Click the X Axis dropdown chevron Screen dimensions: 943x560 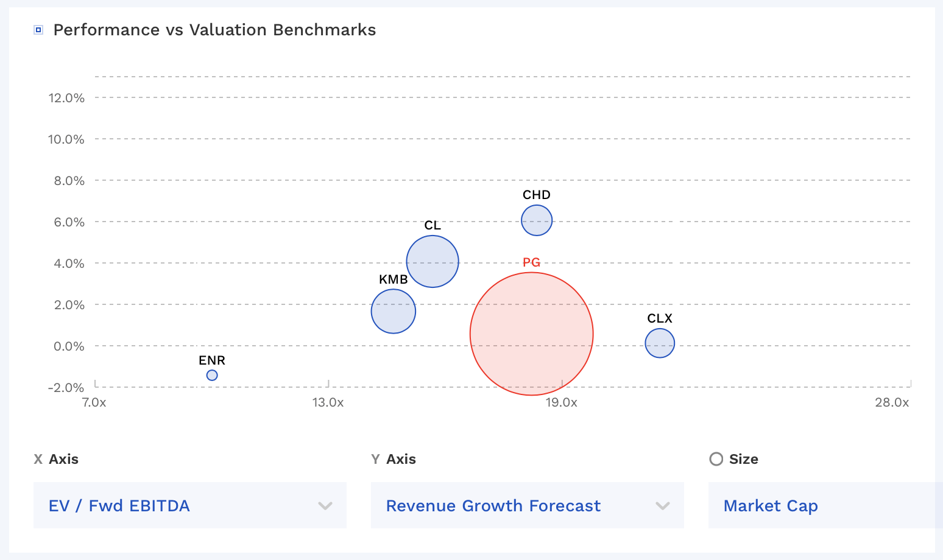point(325,506)
